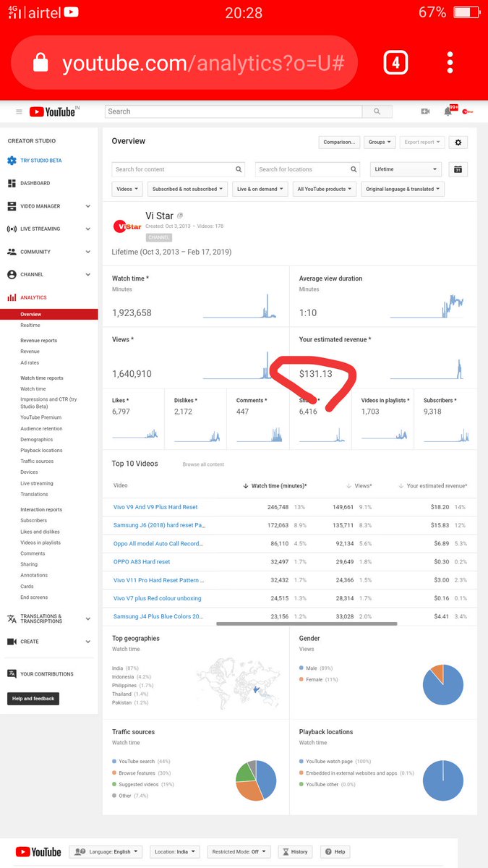Screen dimensions: 488x868
Task: Open the calendar date picker icon
Action: click(458, 169)
